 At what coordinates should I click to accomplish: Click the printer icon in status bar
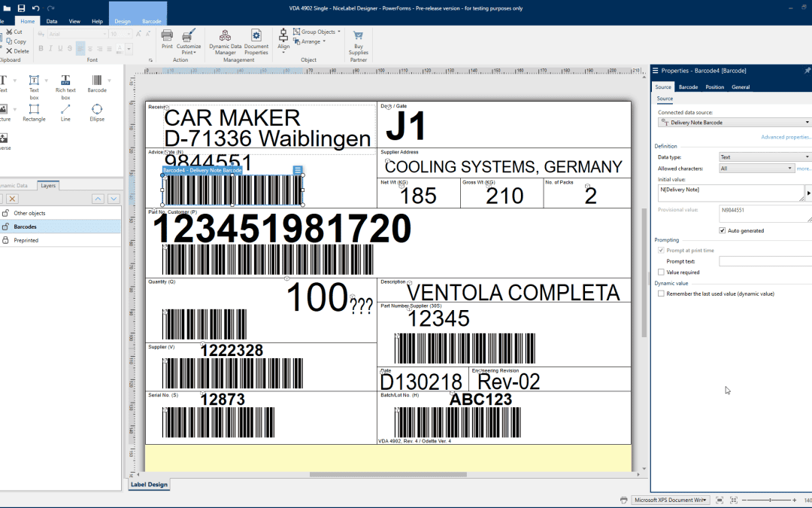623,500
